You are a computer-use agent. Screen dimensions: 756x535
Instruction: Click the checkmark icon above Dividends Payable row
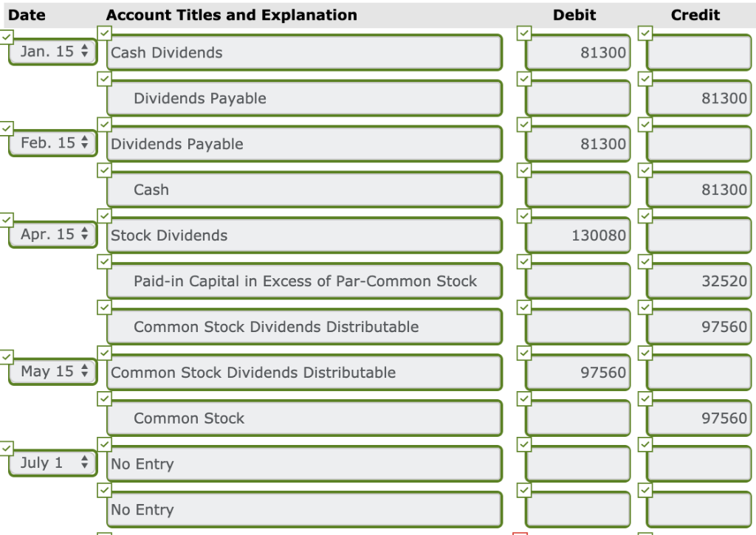pyautogui.click(x=104, y=78)
